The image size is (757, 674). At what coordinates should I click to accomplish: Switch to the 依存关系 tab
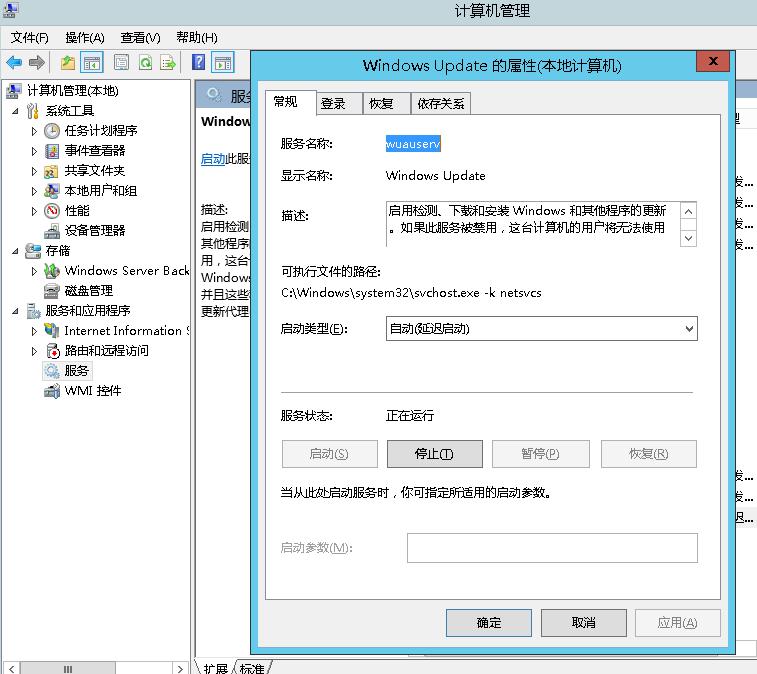click(x=440, y=103)
